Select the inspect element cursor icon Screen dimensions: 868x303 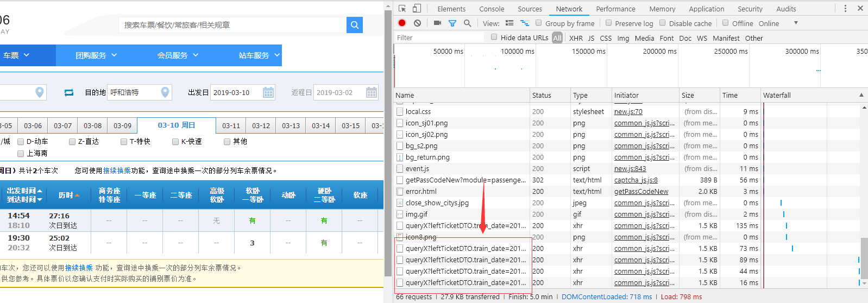coord(402,8)
